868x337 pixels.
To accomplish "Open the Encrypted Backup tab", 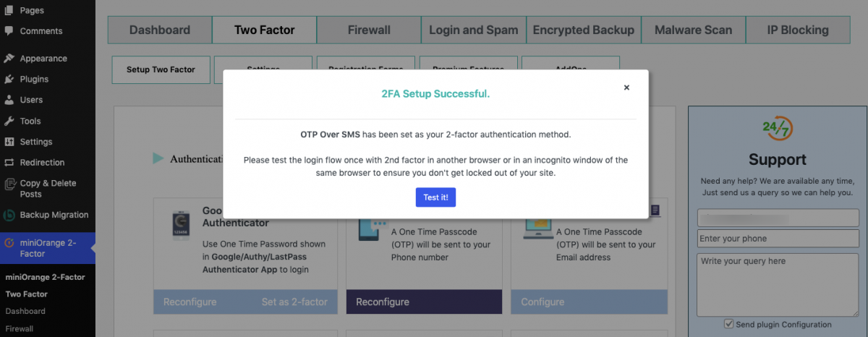I will tap(584, 30).
